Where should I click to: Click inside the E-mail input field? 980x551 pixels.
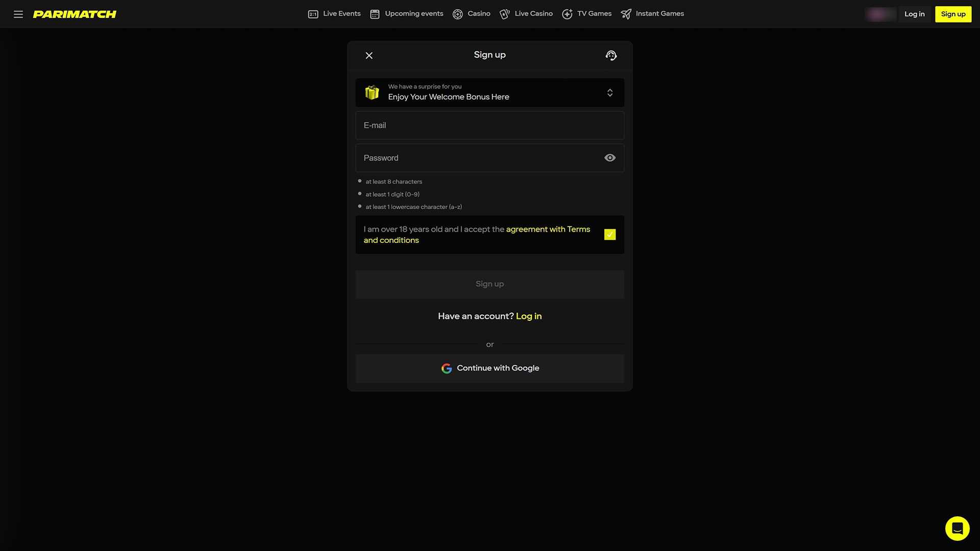tap(489, 125)
